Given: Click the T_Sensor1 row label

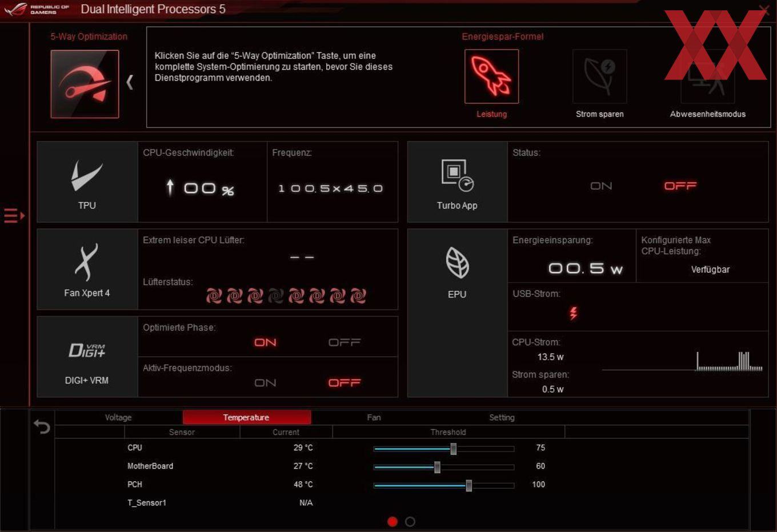Looking at the screenshot, I should point(147,502).
